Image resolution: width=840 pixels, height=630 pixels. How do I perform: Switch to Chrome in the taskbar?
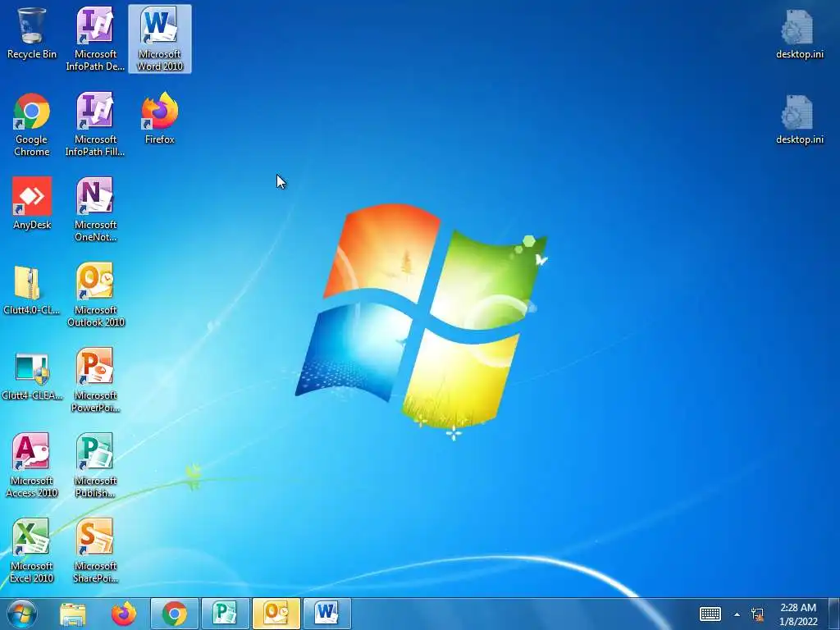(x=175, y=614)
